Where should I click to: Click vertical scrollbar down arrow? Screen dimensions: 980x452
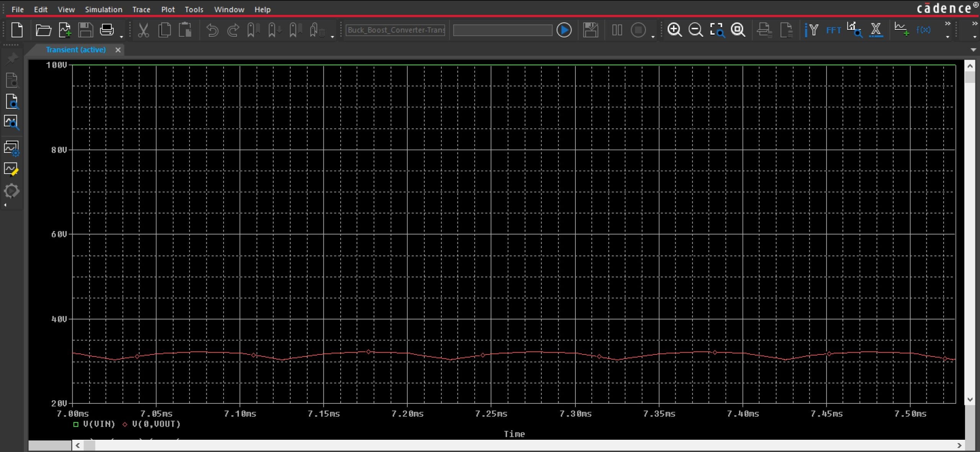click(x=970, y=400)
